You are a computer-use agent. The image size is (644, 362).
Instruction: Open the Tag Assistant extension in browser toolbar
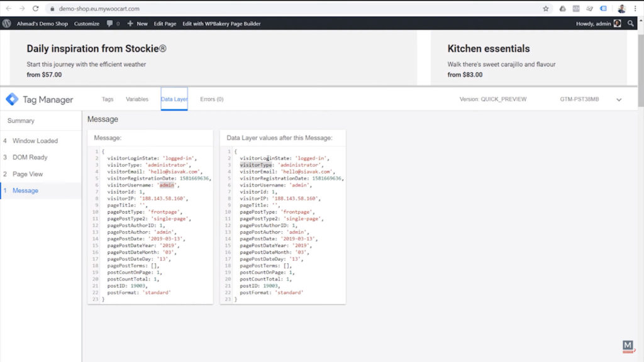[603, 9]
